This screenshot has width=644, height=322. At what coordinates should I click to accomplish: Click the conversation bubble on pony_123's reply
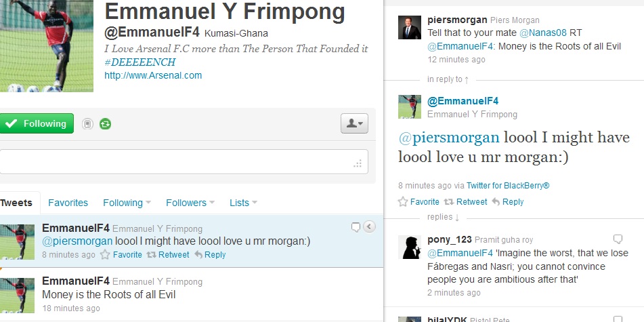[618, 239]
